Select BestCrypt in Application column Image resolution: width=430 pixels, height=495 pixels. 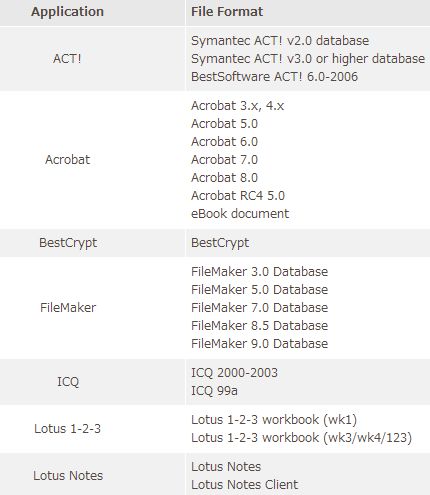point(68,243)
